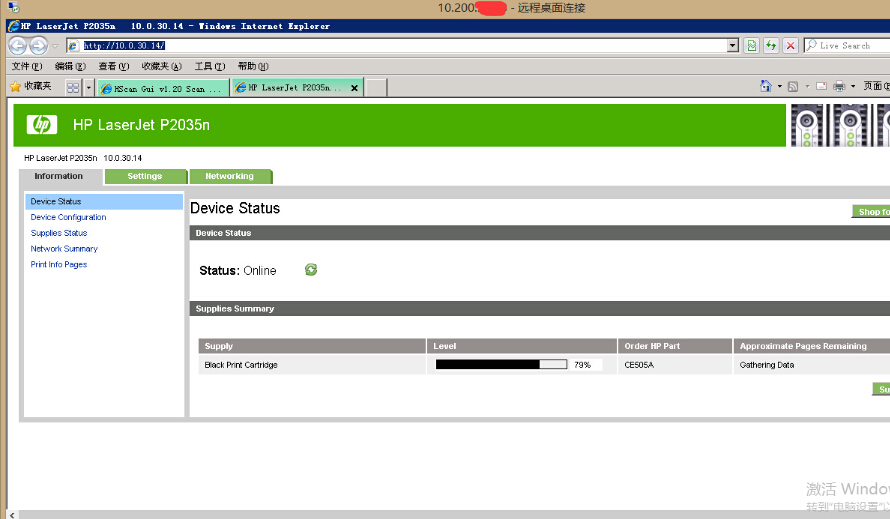Click the Read Mail icon

click(x=821, y=86)
